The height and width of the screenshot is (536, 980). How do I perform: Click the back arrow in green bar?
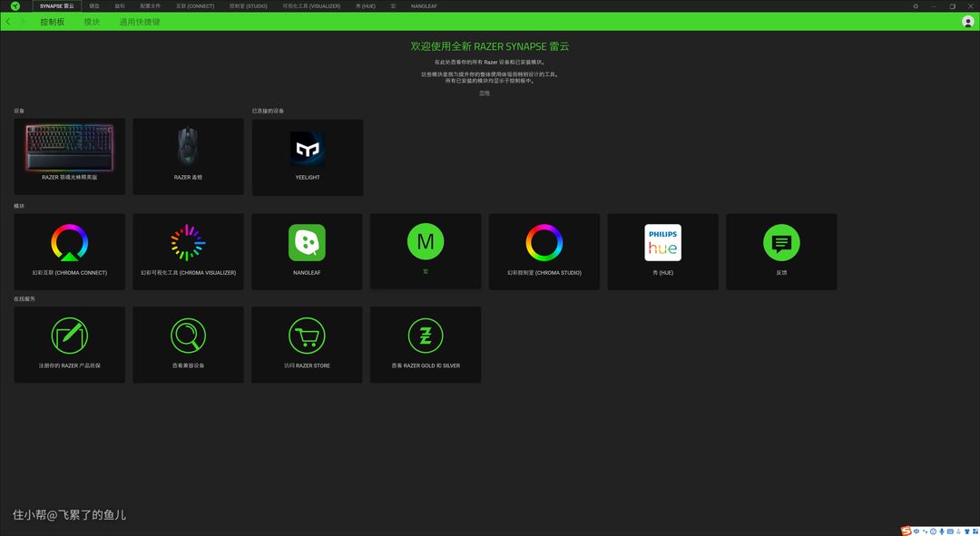[8, 22]
